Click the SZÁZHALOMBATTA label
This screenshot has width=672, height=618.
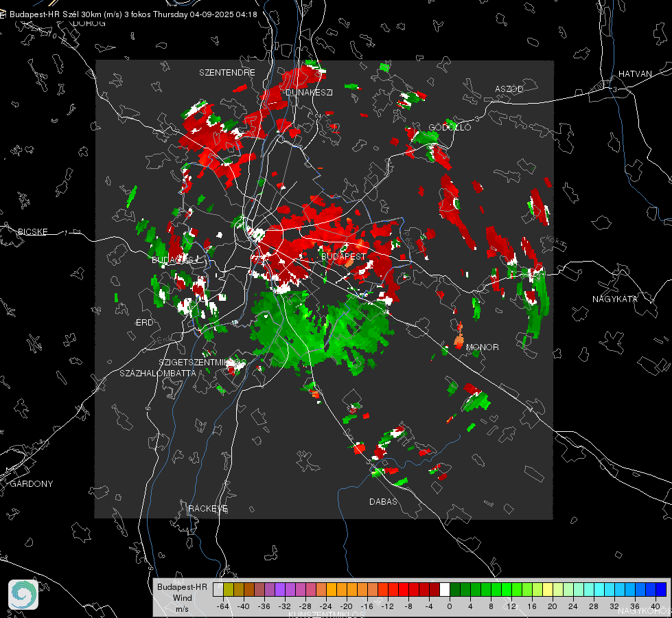158,373
